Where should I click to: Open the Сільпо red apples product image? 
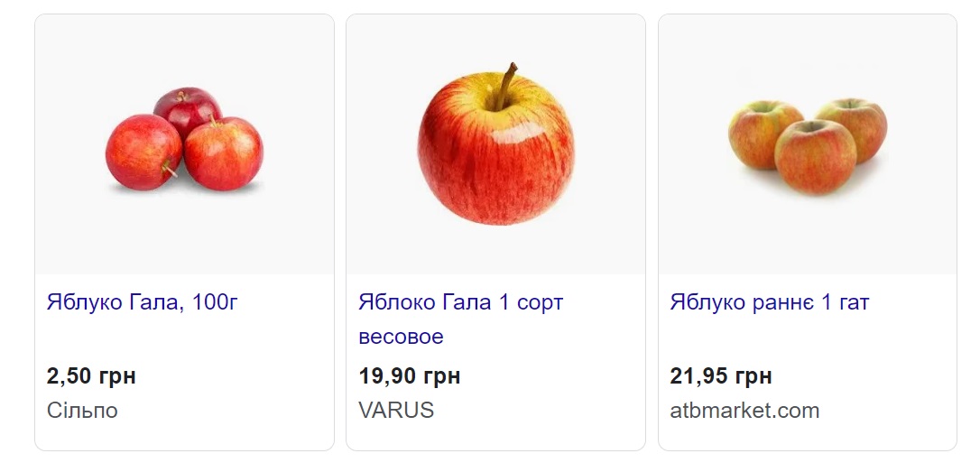pos(184,144)
